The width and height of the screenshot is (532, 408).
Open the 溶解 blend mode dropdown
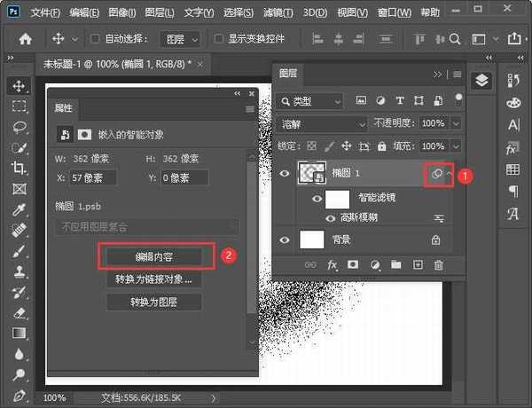coord(322,124)
